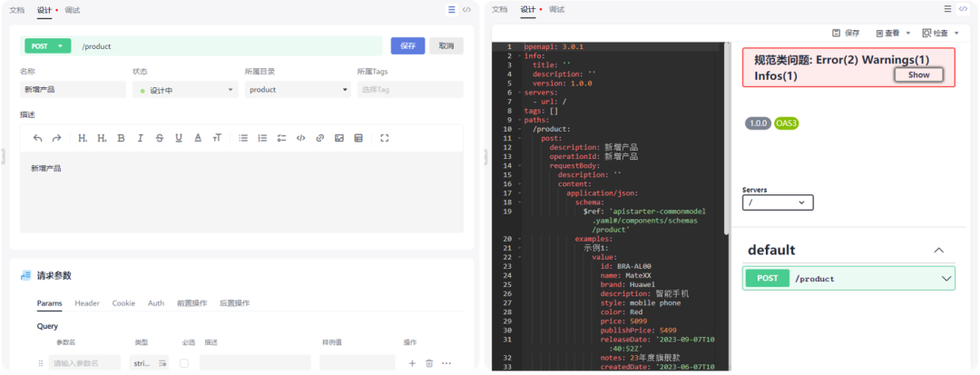Click the 取消 button
980x375 pixels.
tap(446, 46)
